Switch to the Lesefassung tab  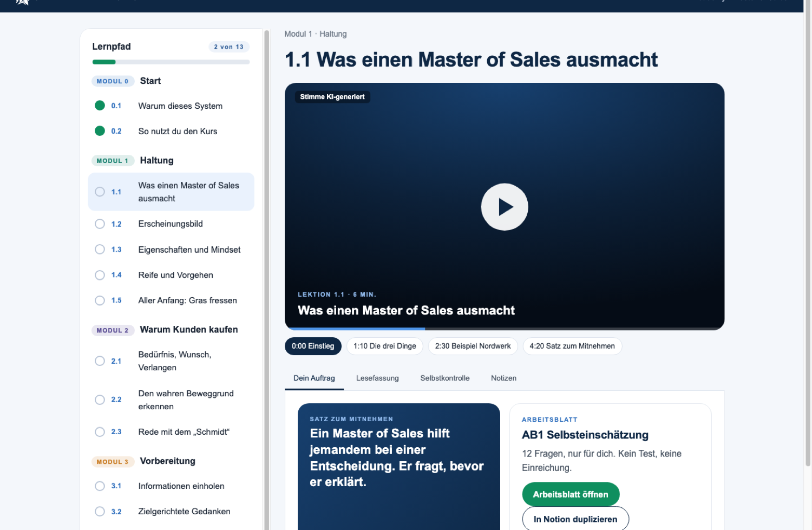coord(377,378)
